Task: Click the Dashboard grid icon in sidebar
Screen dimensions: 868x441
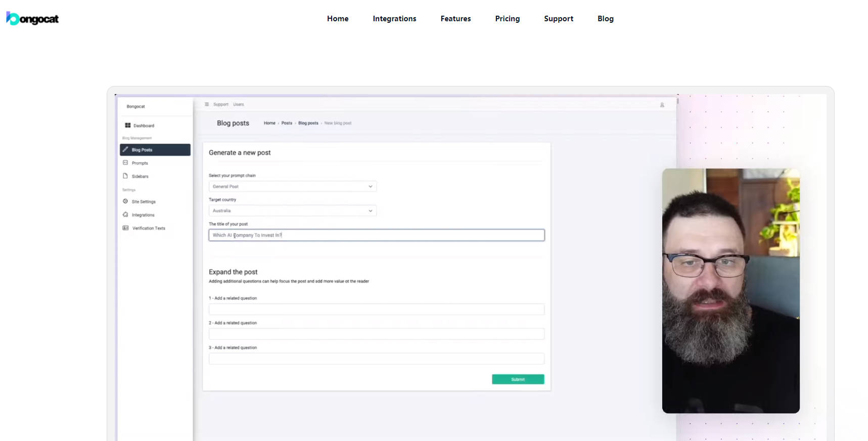Action: coord(128,125)
